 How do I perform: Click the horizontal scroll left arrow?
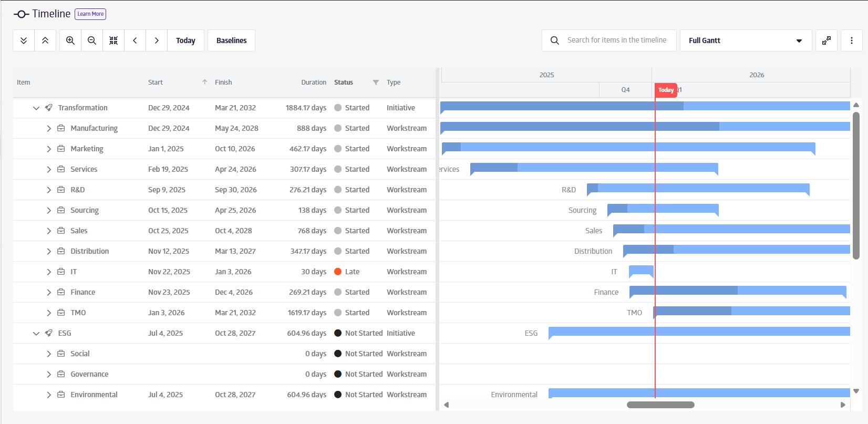[447, 405]
